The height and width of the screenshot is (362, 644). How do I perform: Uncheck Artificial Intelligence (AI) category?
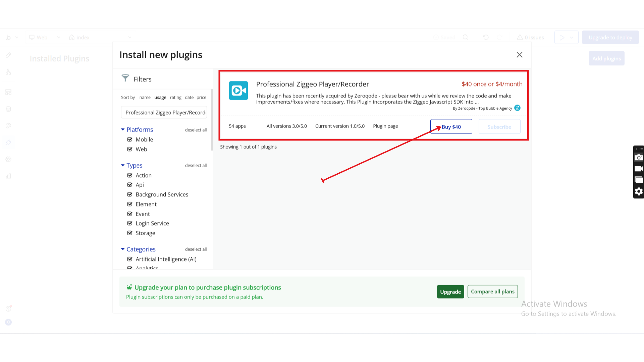click(130, 259)
